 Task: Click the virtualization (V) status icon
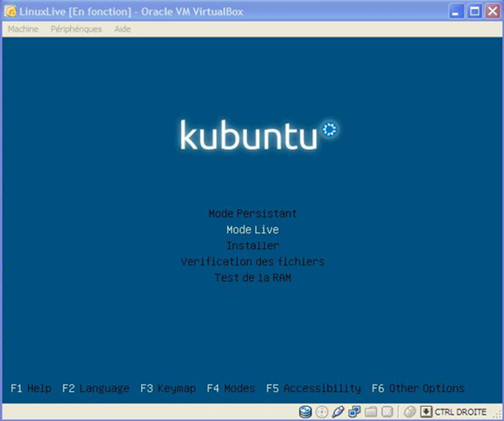[x=387, y=411]
